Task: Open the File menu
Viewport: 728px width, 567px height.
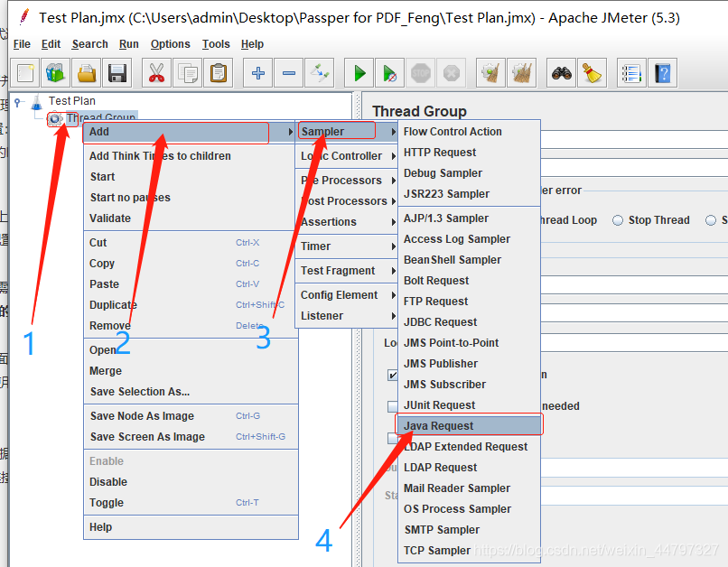Action: [x=22, y=44]
